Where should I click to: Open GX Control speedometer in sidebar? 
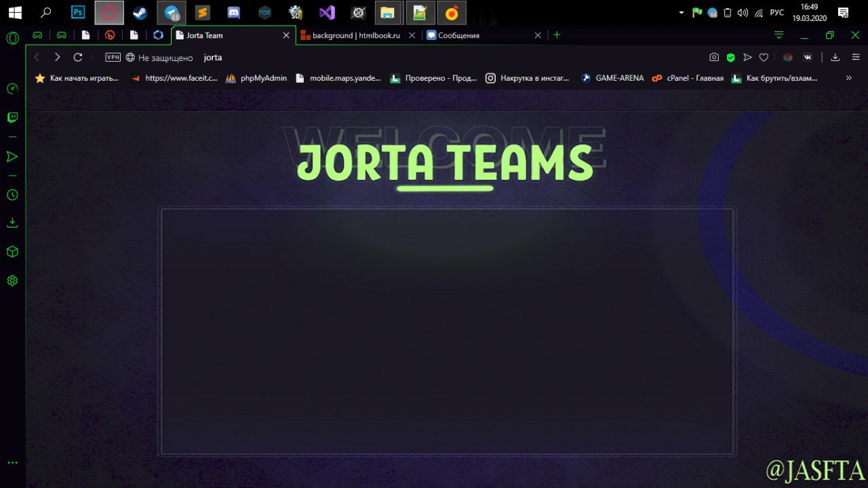(x=12, y=88)
